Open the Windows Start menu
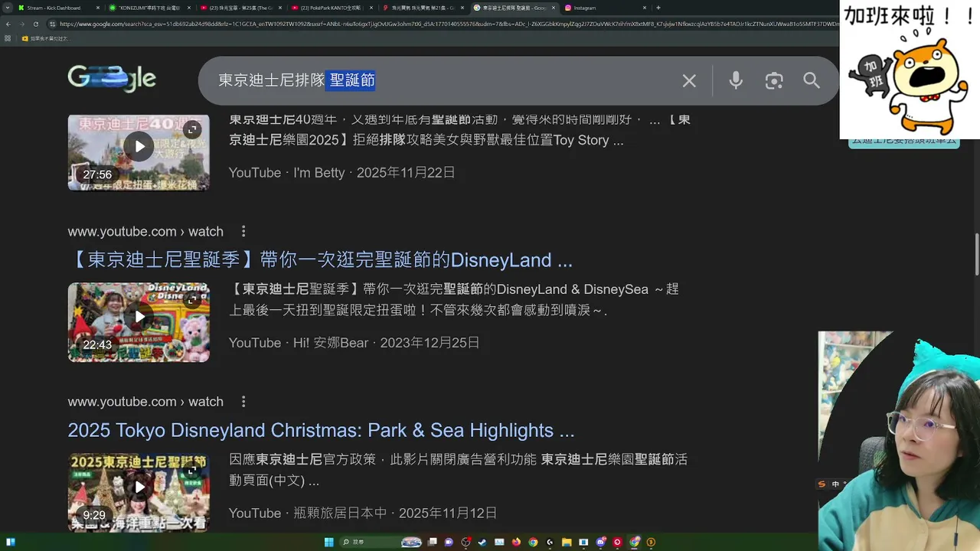 pos(328,543)
